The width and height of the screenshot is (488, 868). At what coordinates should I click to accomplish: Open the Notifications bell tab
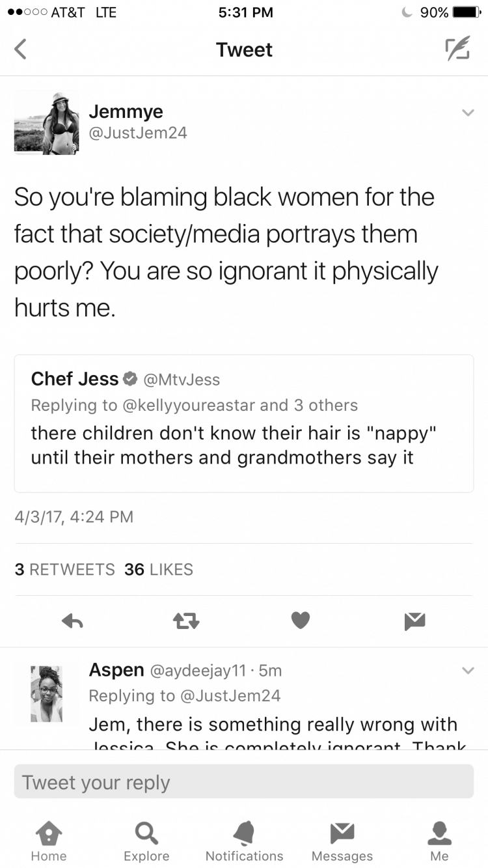pyautogui.click(x=244, y=840)
